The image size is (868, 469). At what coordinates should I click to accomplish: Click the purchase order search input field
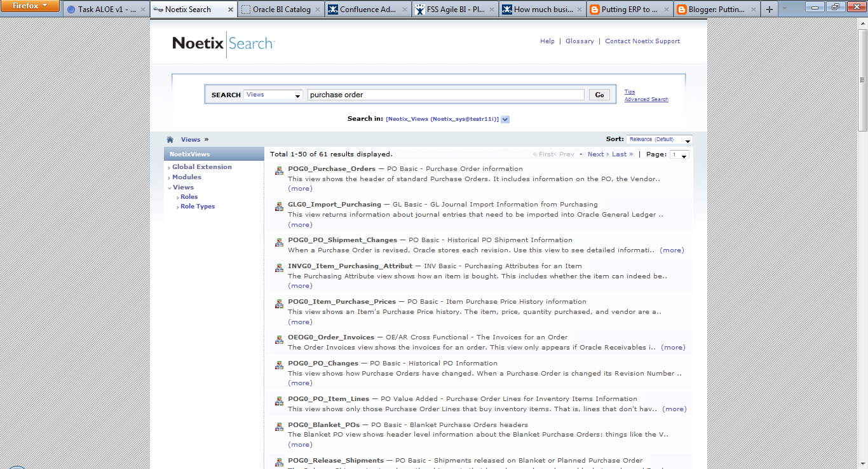(x=445, y=95)
